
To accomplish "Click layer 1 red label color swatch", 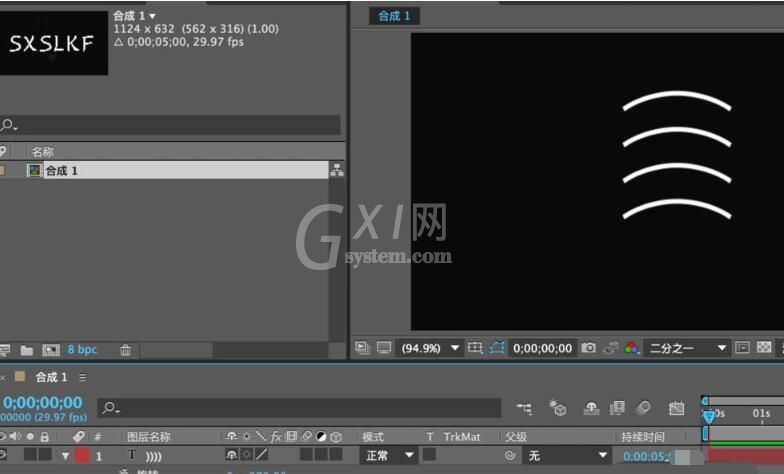I will coord(82,456).
